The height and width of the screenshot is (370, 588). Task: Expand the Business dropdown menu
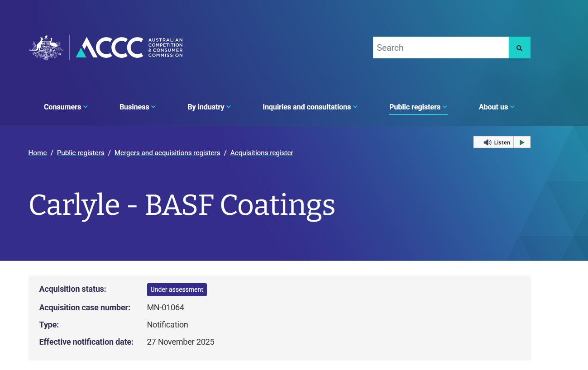point(137,107)
